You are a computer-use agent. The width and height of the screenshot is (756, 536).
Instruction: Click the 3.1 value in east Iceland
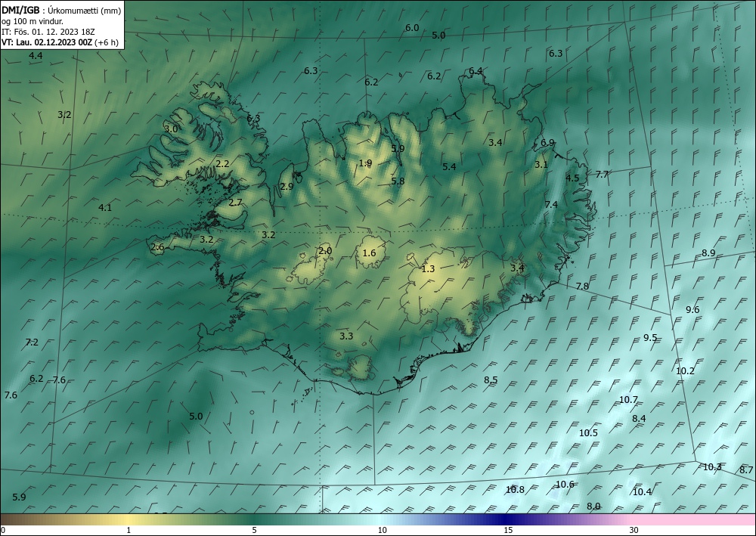click(541, 164)
